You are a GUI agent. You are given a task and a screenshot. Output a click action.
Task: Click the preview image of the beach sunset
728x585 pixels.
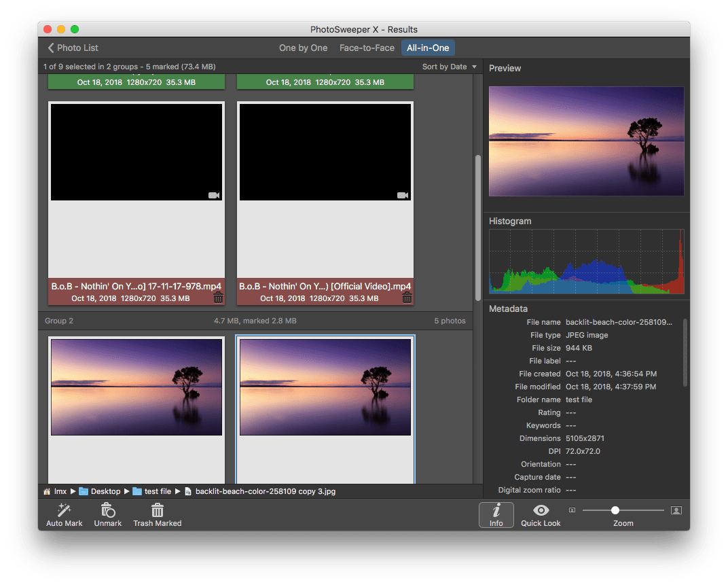coord(586,141)
